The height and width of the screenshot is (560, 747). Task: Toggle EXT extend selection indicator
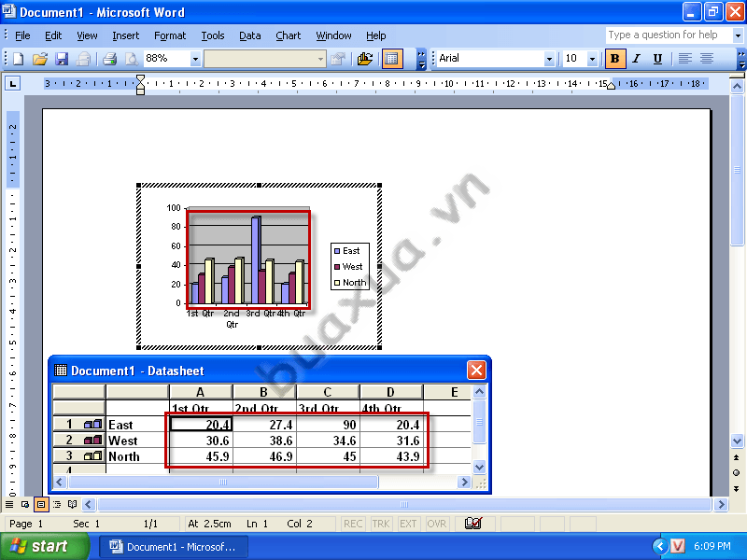pos(408,524)
